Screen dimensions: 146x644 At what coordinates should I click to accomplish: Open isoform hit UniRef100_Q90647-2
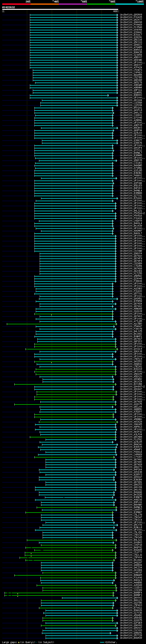(133, 387)
